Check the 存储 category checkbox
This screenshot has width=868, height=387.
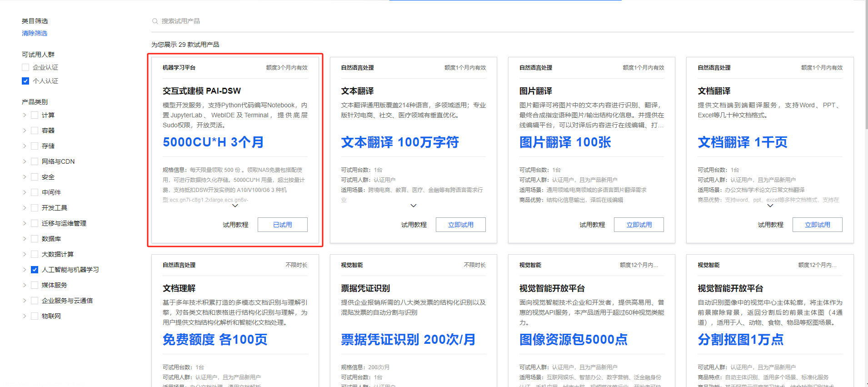[x=35, y=146]
